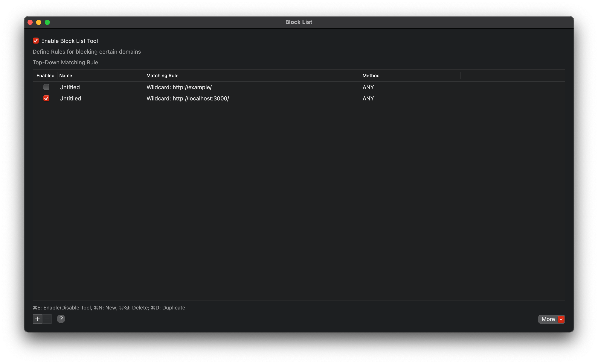
Task: Sort by the Name column header
Action: pos(66,75)
